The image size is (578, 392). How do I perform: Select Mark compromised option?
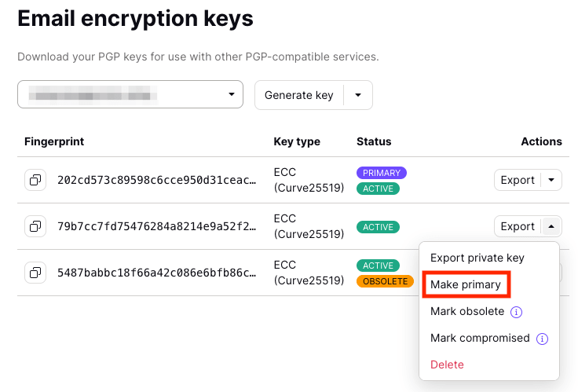(480, 338)
